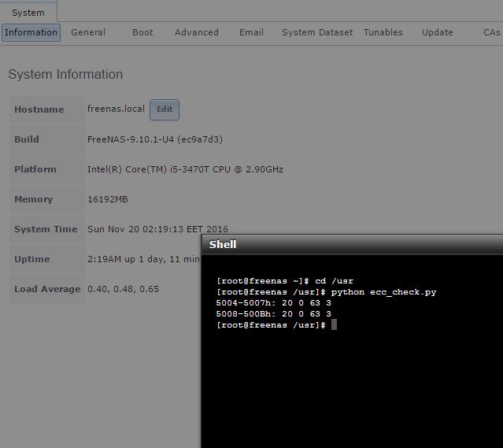
Task: Click the shell prompt cursor
Action: tap(334, 324)
